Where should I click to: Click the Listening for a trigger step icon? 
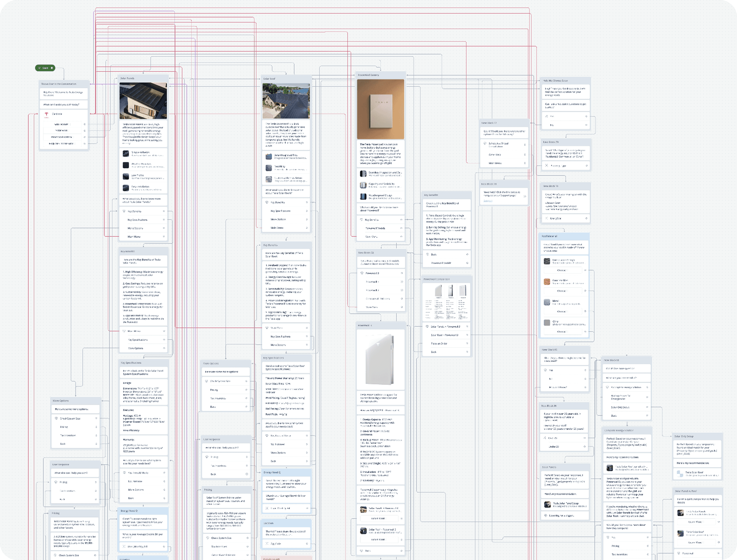pos(546,515)
